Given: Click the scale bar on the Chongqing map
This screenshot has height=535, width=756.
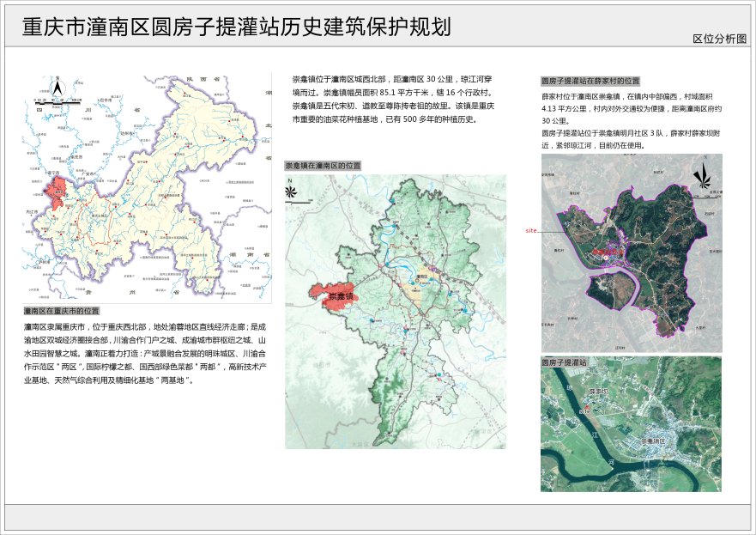Looking at the screenshot, I should coord(57,102).
